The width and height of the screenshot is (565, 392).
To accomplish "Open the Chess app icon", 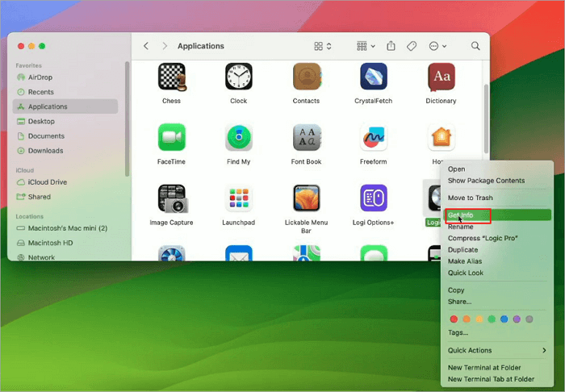I will [171, 77].
